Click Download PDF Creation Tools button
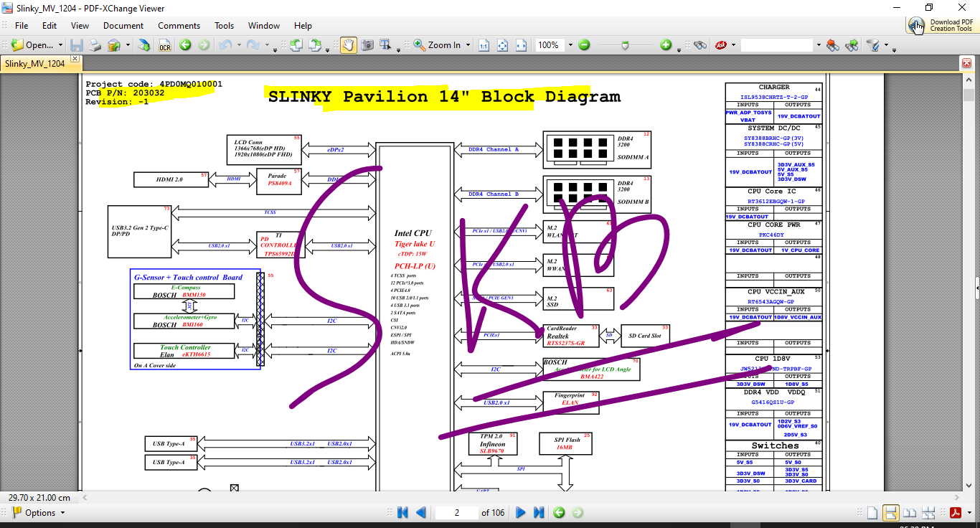The width and height of the screenshot is (980, 528). point(942,26)
